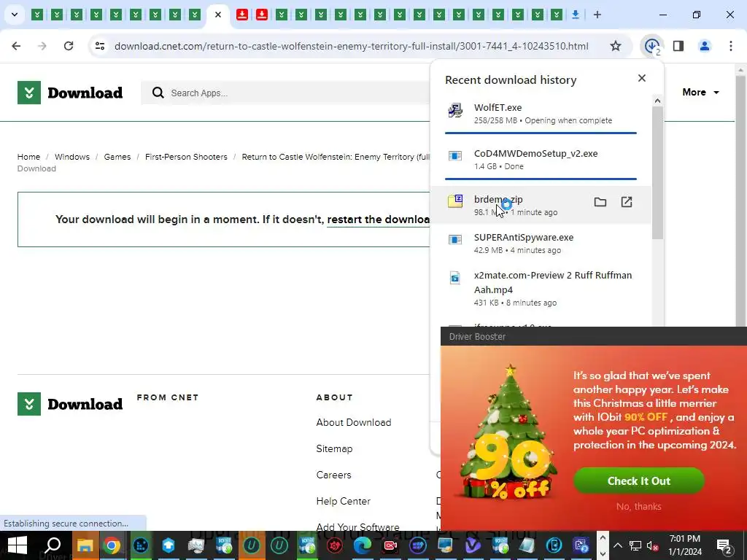Select WolfET.exe in download history
This screenshot has height=560, width=747.
click(x=541, y=113)
